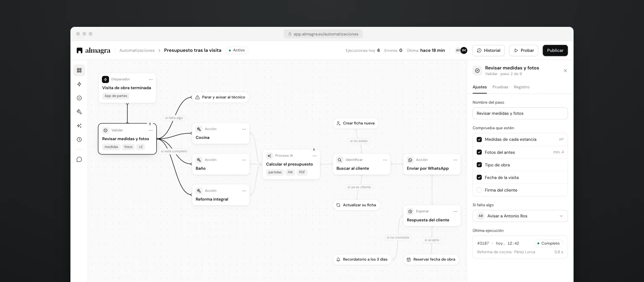Click the '+2' tag on the 'Revisar medidas y fotos' node
Screen dimensions: 644x282
point(140,147)
